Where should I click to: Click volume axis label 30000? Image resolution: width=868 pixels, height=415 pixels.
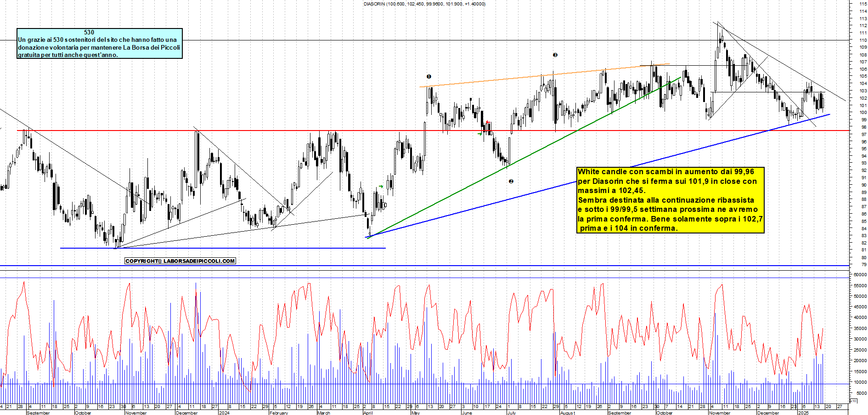pyautogui.click(x=860, y=339)
